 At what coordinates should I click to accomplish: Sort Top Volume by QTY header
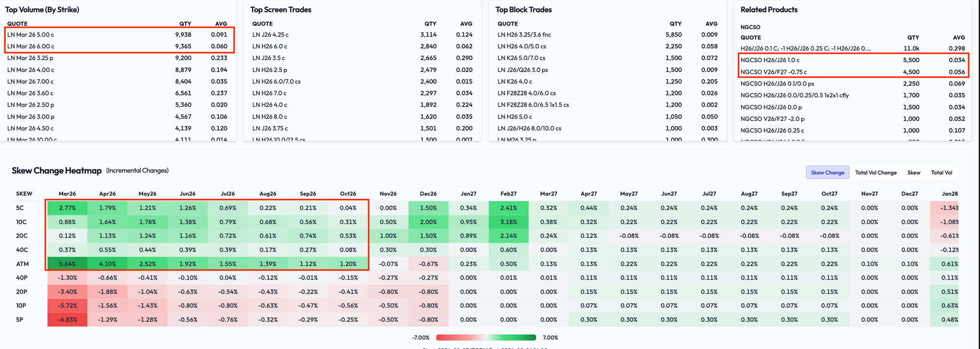pos(185,23)
